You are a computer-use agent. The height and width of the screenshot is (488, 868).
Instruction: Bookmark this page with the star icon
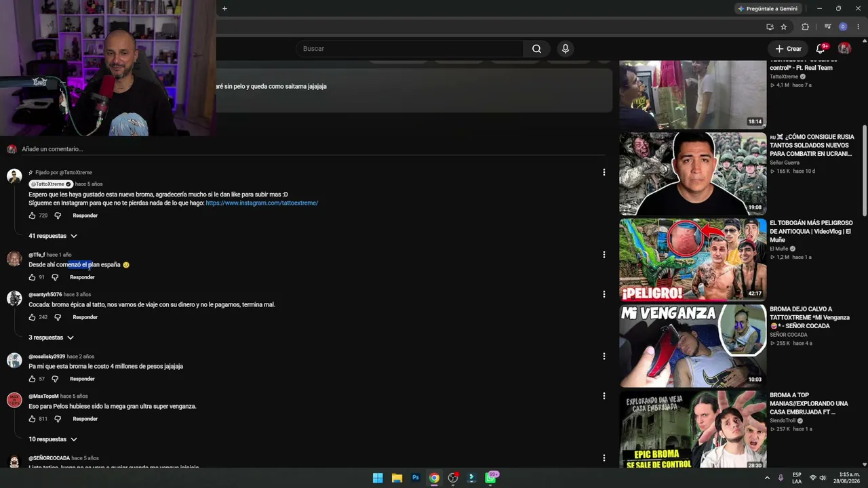point(783,27)
